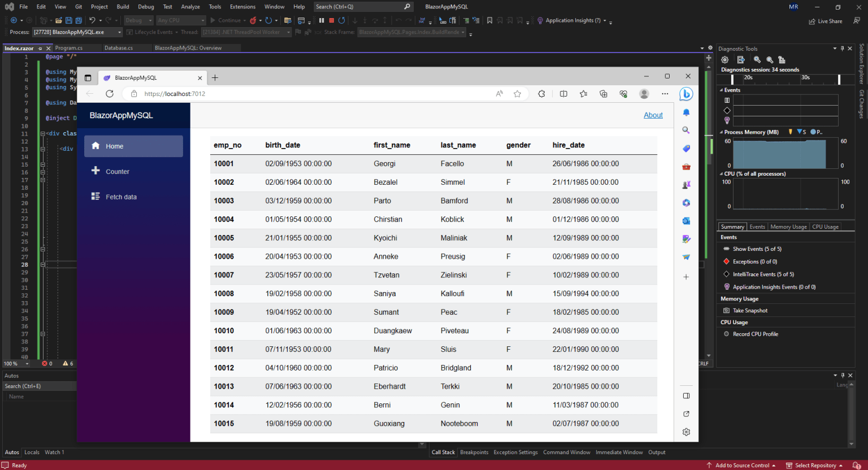This screenshot has width=868, height=470.
Task: Open the Bing Copilot sidebar icon
Action: click(x=686, y=94)
